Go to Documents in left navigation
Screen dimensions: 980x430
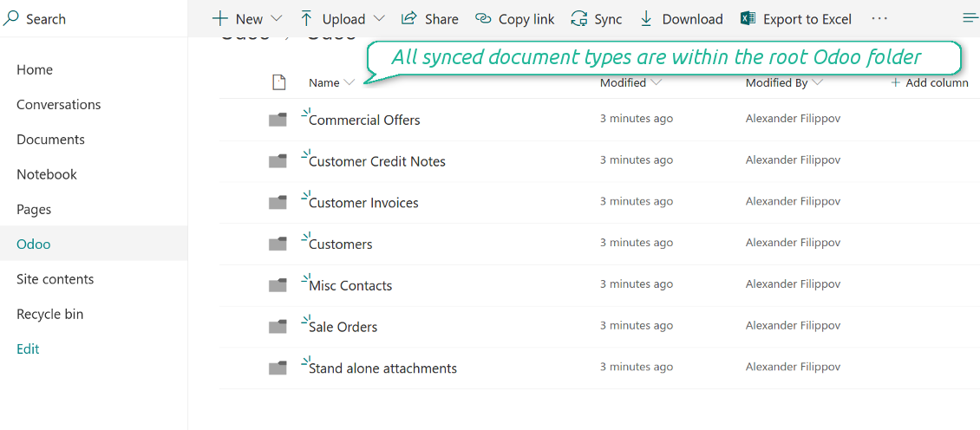click(x=50, y=140)
